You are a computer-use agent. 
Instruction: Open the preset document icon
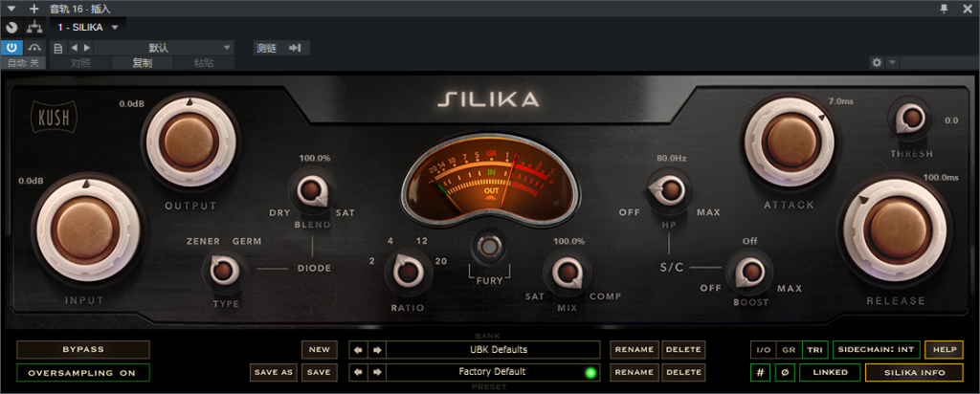click(58, 48)
